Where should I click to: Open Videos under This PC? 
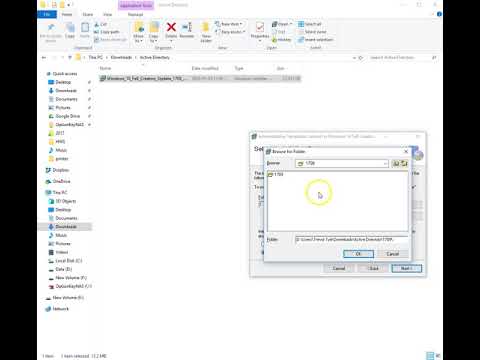tap(61, 252)
